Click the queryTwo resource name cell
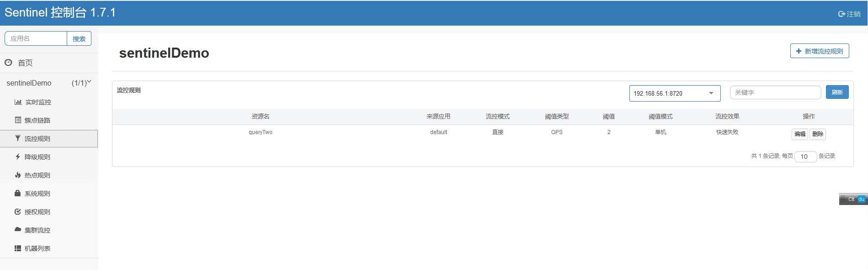The width and height of the screenshot is (868, 270). 261,132
